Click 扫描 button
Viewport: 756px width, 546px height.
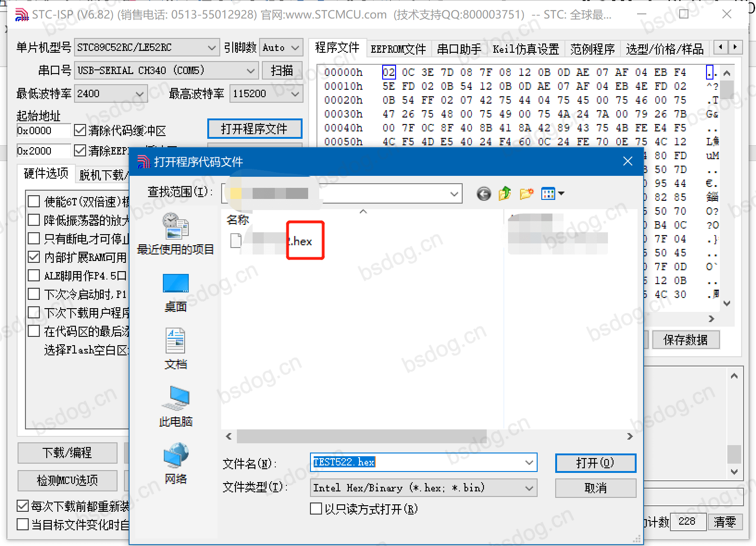[282, 70]
